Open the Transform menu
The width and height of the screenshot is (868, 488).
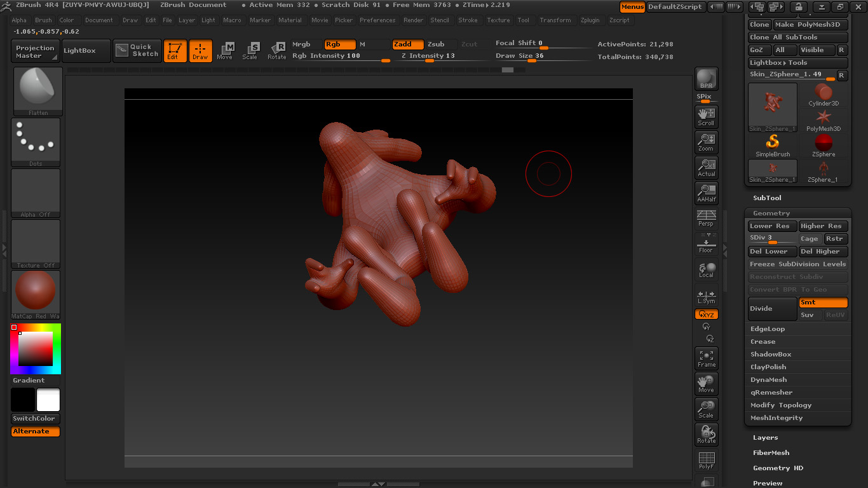[555, 20]
